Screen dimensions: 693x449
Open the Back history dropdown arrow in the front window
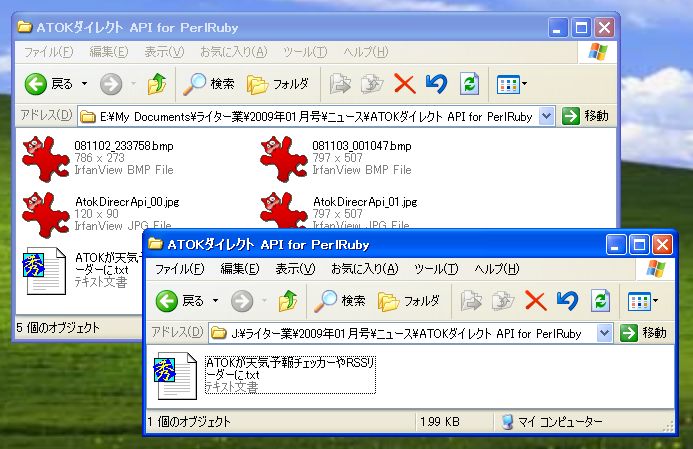[x=215, y=301]
